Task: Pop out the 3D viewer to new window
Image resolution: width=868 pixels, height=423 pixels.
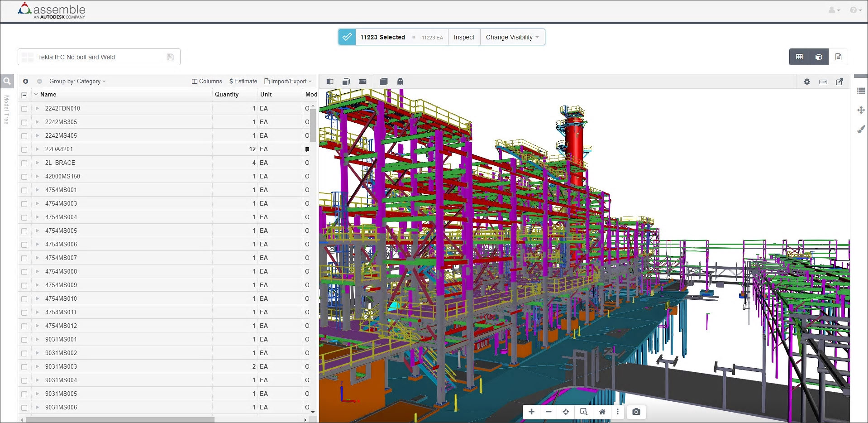Action: (x=839, y=82)
